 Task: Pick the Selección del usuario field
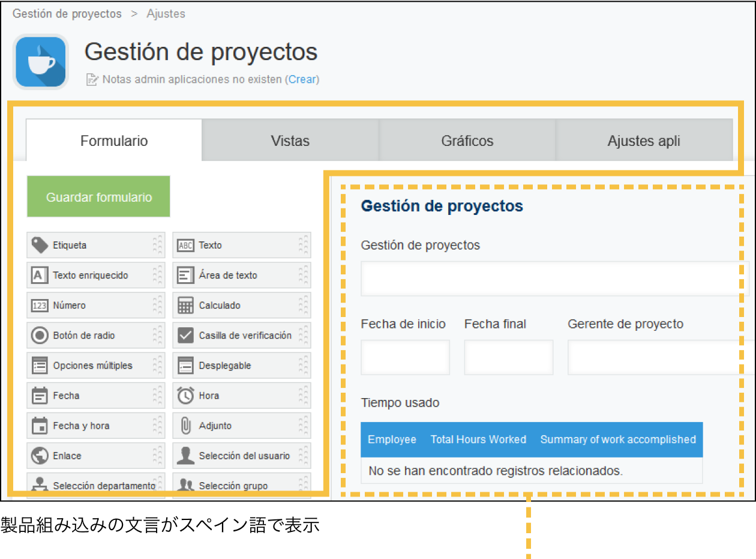pyautogui.click(x=242, y=456)
